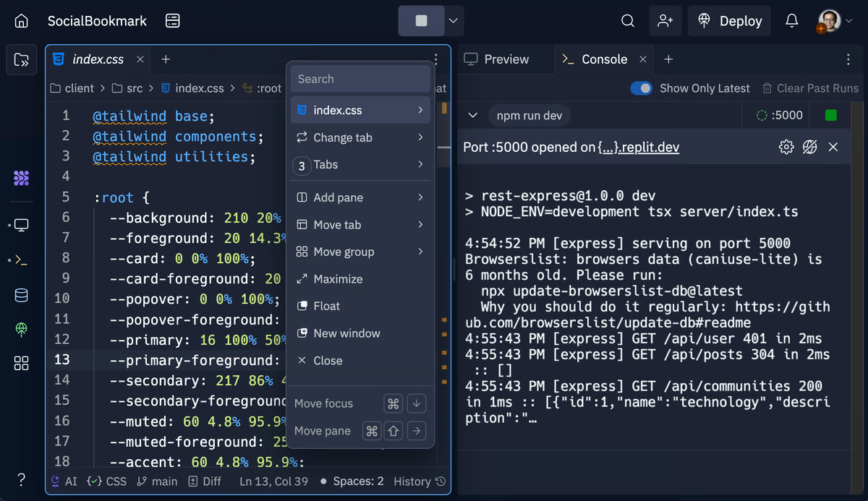Go to the Replit home icon
868x501 pixels.
22,21
